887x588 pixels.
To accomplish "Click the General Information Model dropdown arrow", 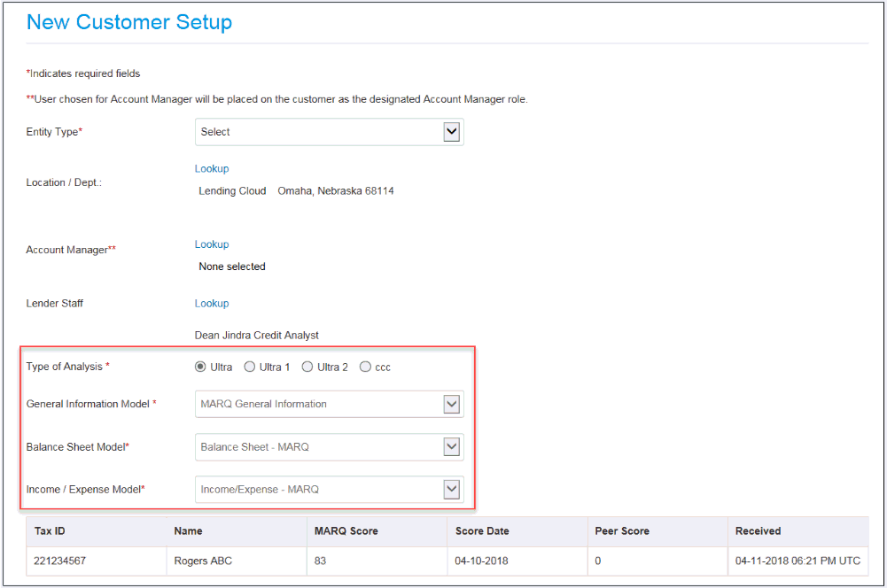I will click(x=452, y=404).
